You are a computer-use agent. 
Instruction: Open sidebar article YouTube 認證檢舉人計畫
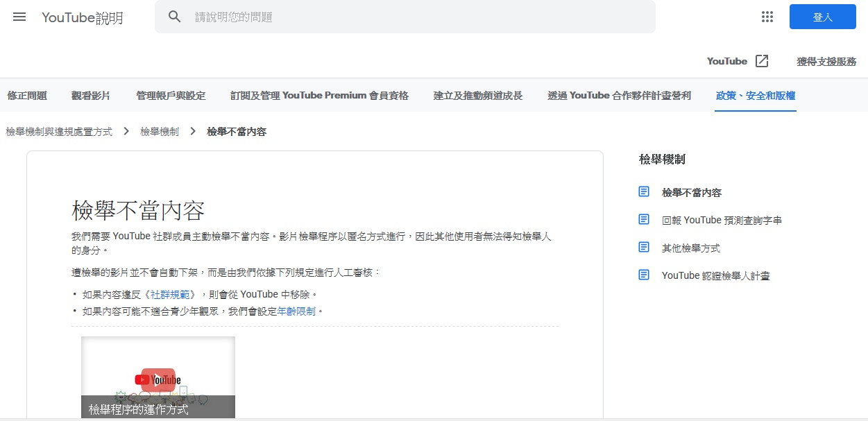pyautogui.click(x=716, y=275)
